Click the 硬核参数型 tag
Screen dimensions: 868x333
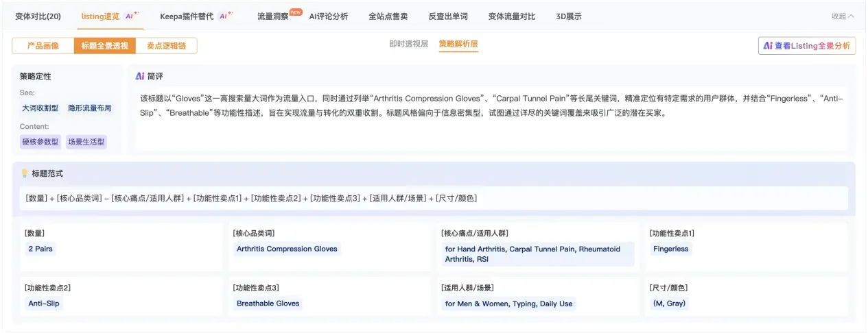pos(40,143)
